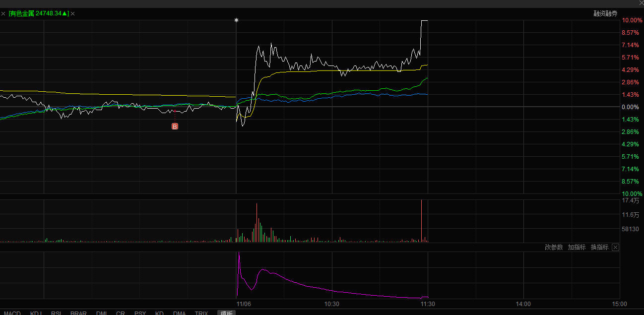Click the red 5.71% axis label
Image resolution: width=644 pixels, height=315 pixels.
coord(631,58)
